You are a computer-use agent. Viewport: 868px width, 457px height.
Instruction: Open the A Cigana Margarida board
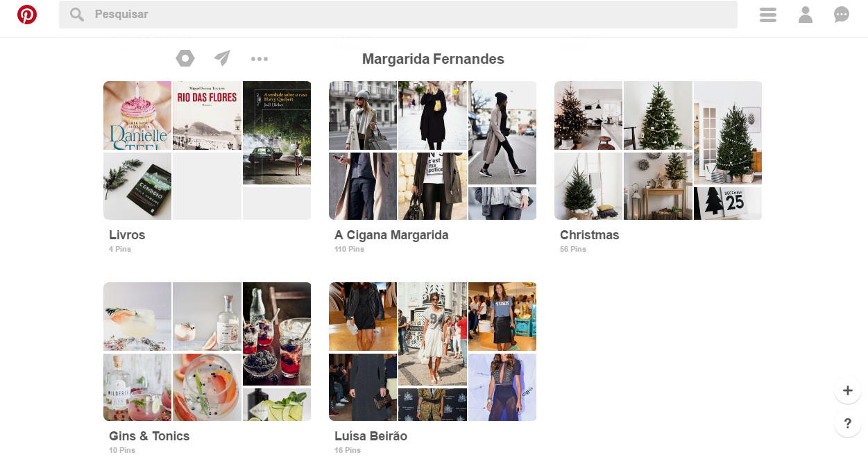[x=391, y=235]
